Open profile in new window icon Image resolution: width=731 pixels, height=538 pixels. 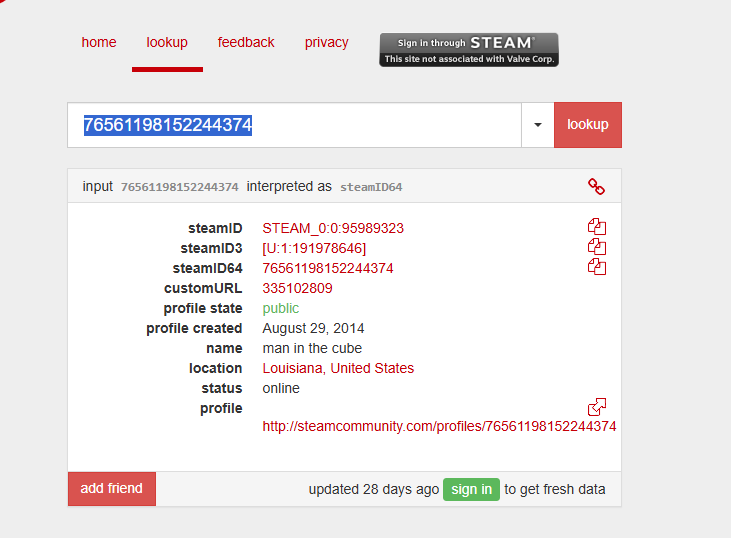click(x=597, y=407)
